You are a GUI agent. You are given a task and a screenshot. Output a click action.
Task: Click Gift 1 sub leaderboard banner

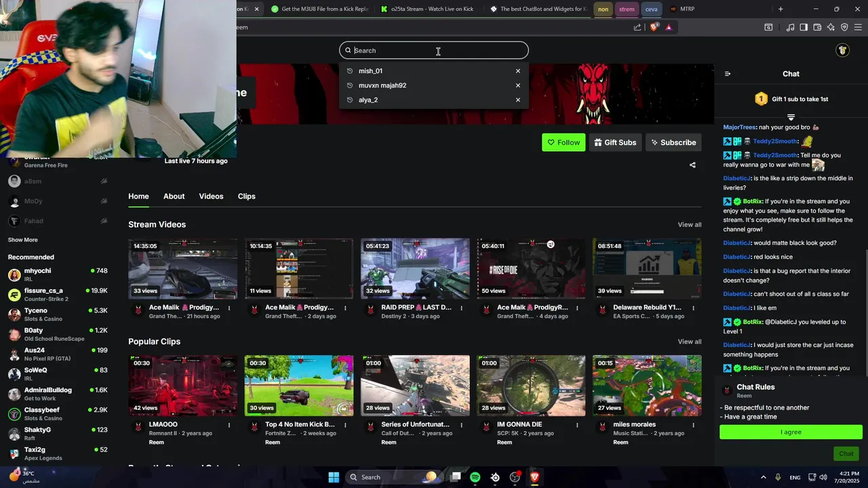coord(791,99)
